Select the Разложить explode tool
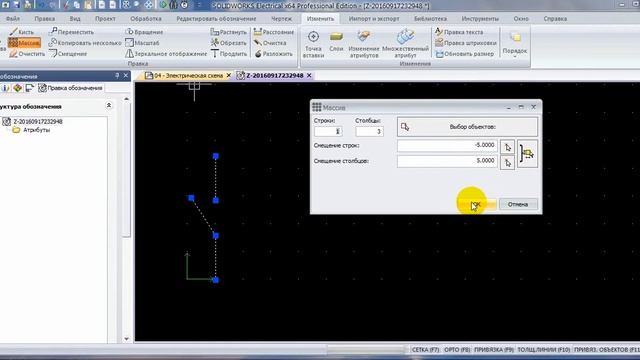This screenshot has width=640, height=360. coord(273,54)
